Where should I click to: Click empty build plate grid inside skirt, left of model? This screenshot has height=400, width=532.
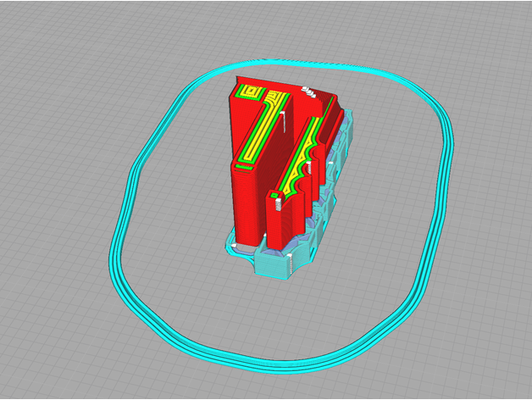coord(178,212)
